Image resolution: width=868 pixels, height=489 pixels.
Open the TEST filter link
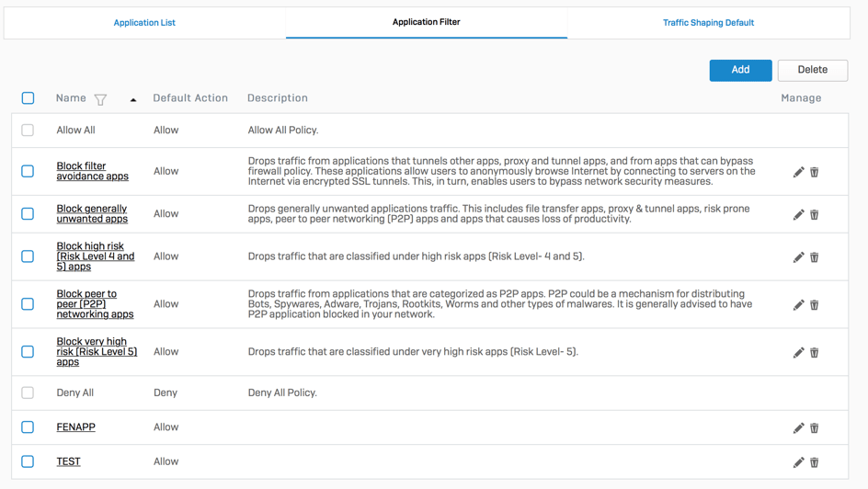pos(68,461)
